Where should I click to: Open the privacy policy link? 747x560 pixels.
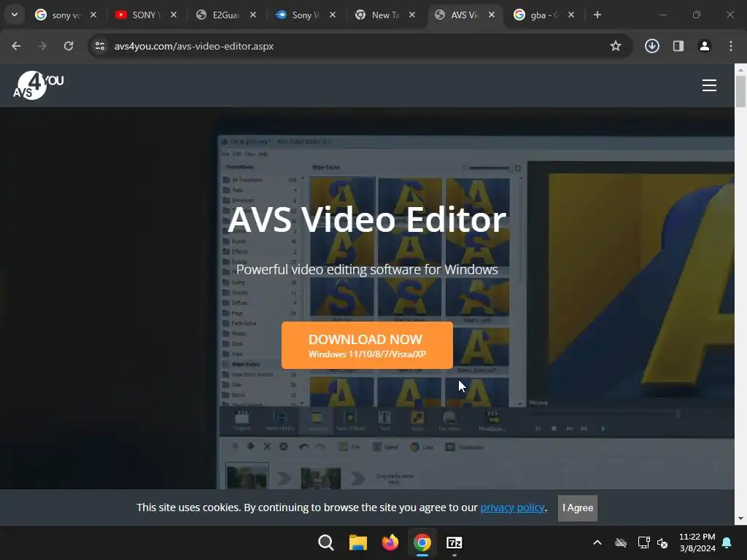pyautogui.click(x=512, y=507)
